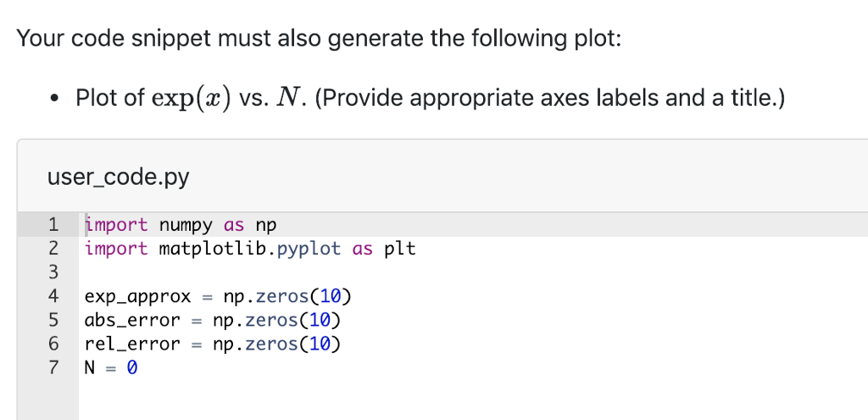The width and height of the screenshot is (868, 420).
Task: Click np.zeros(10) on the exp_approx line
Action: [x=287, y=297]
